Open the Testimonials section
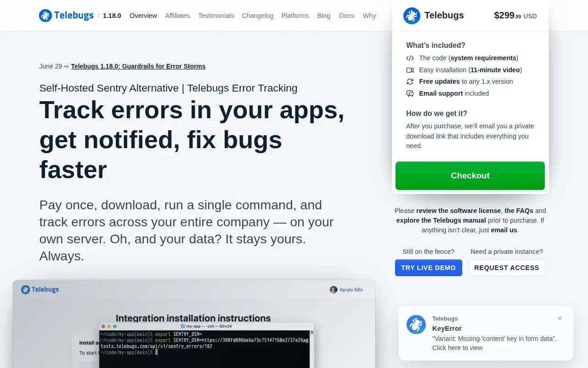Viewport: 588px width, 368px height. pos(216,16)
